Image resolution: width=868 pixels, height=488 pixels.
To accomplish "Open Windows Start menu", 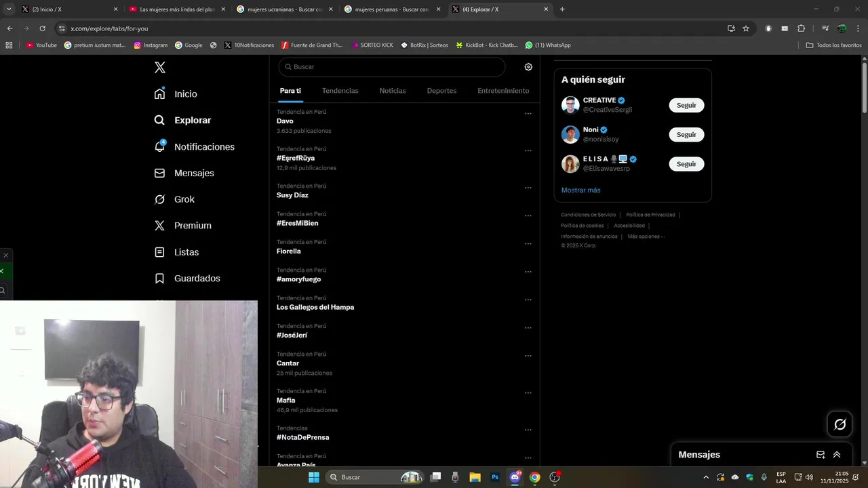I will coord(313,477).
